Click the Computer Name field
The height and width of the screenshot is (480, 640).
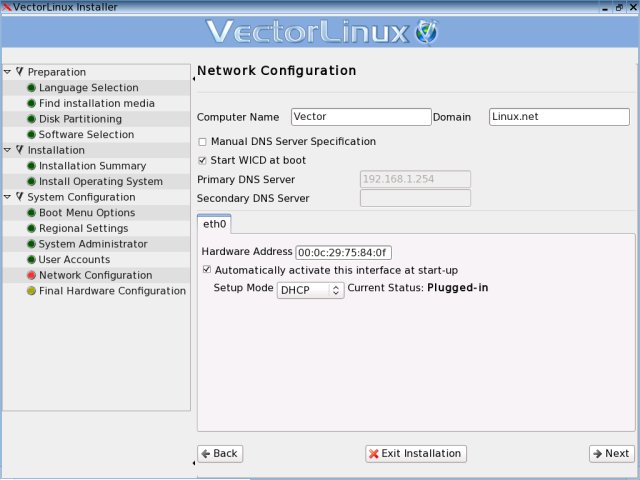361,117
